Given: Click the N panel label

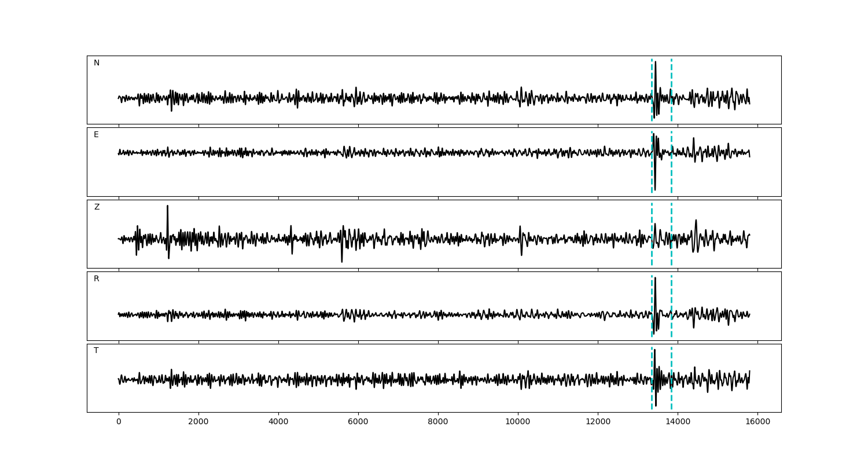Looking at the screenshot, I should pos(97,63).
